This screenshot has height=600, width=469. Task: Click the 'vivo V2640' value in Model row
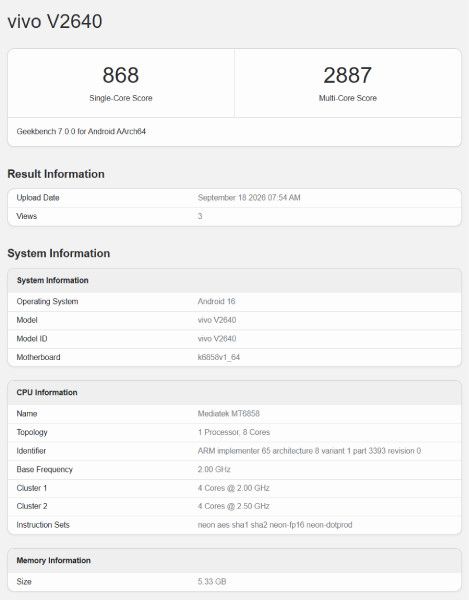217,320
